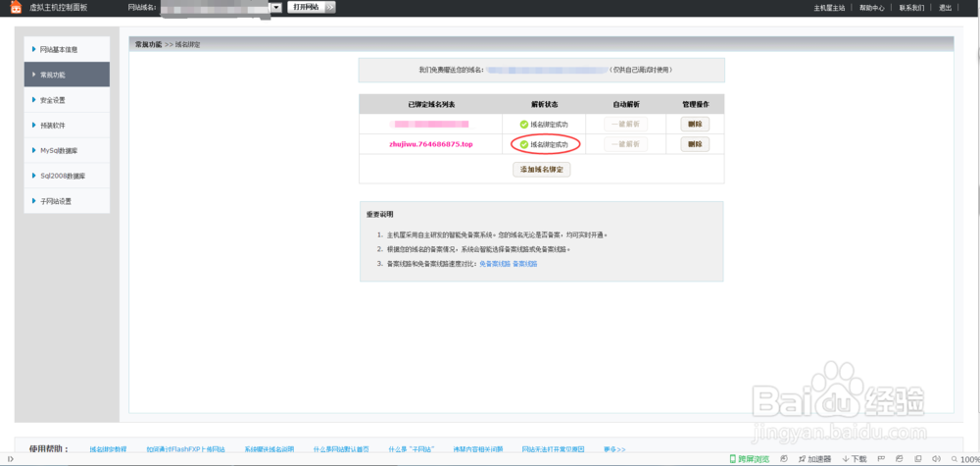The width and height of the screenshot is (980, 466).
Task: Open 网站无法打开常见原因 help link
Action: (553, 449)
